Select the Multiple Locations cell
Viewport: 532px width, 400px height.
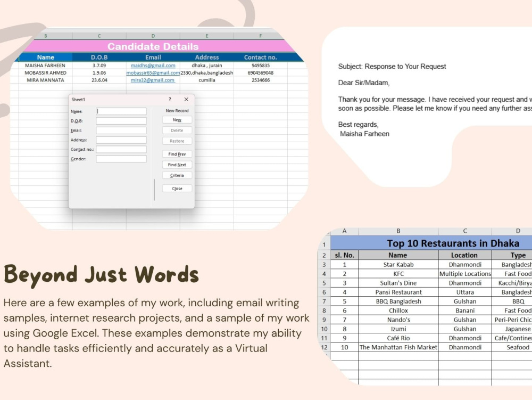pos(465,274)
